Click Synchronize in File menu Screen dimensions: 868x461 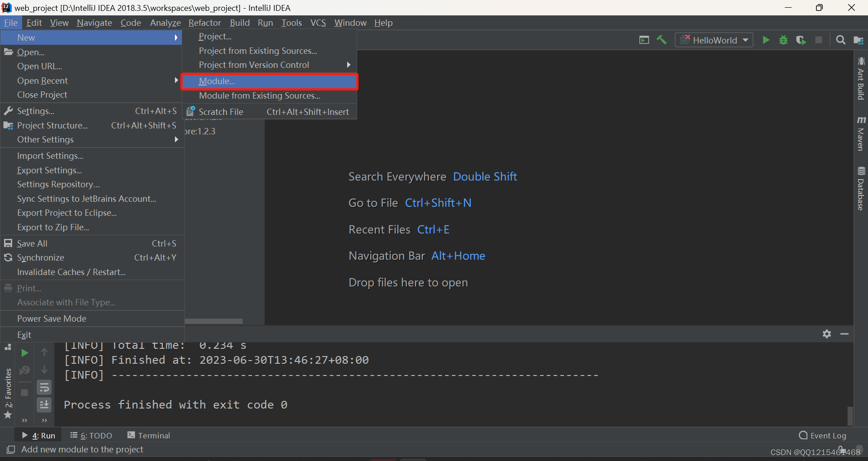[92, 257]
